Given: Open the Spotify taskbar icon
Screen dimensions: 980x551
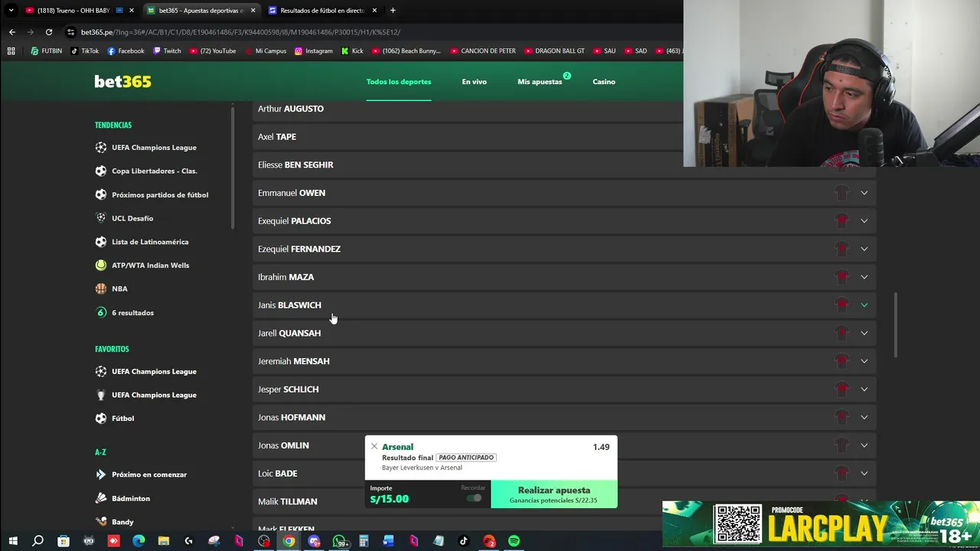Looking at the screenshot, I should point(514,541).
